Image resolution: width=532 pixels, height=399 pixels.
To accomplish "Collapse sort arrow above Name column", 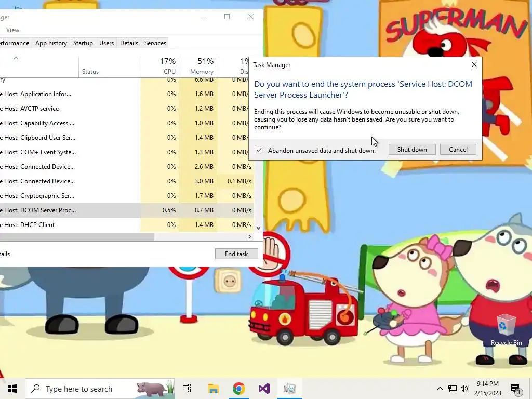I will coord(16,58).
